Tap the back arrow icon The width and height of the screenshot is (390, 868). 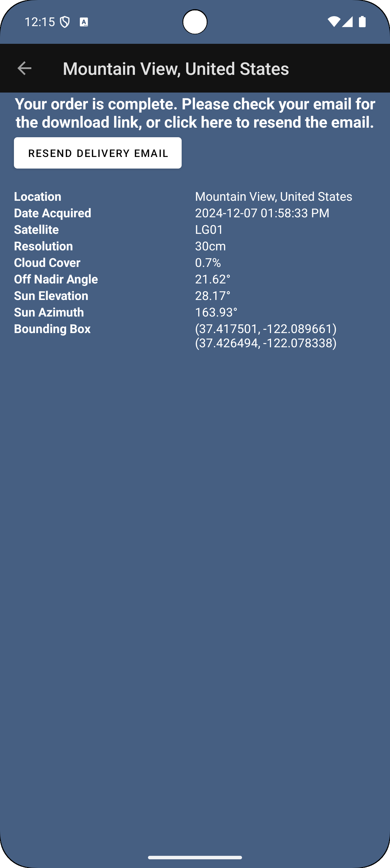coord(24,68)
